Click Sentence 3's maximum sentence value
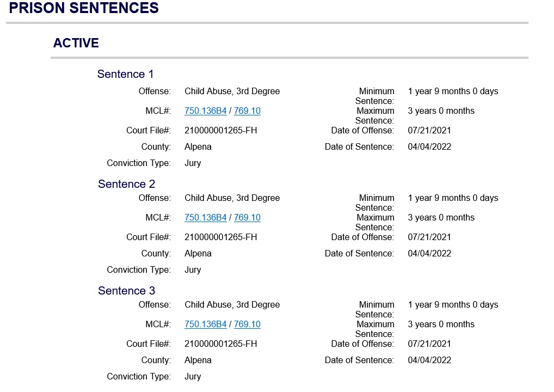 pos(441,324)
